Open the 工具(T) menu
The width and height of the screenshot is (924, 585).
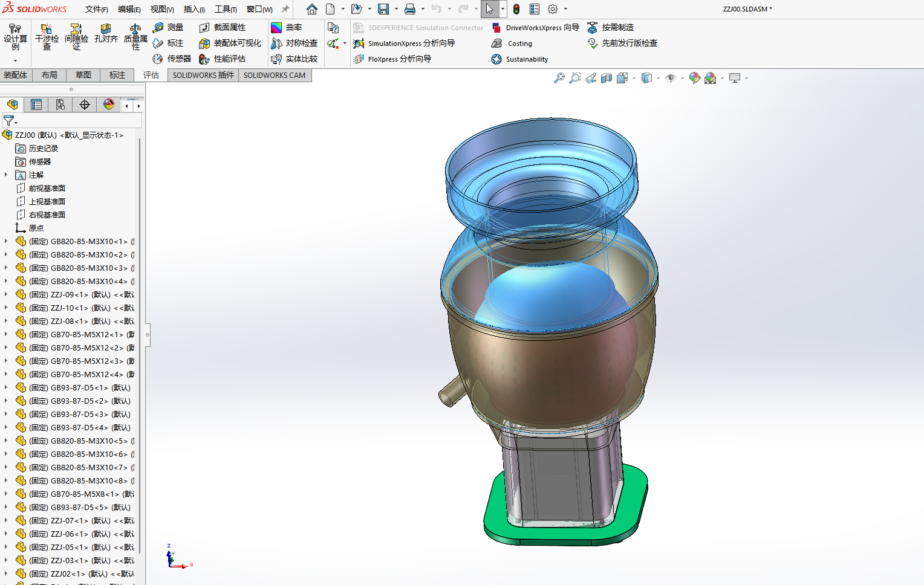[x=226, y=9]
